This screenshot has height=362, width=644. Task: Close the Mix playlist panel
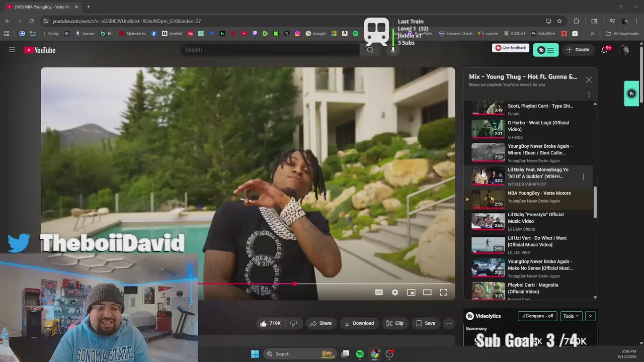pyautogui.click(x=589, y=79)
